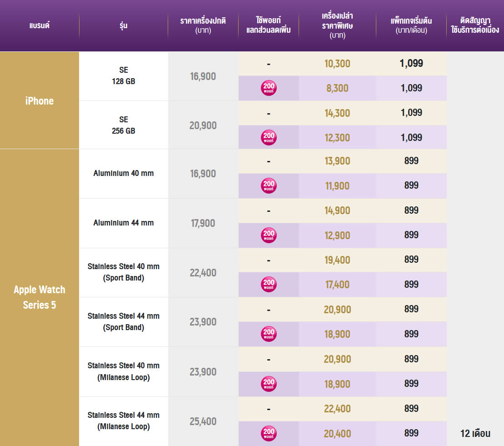Click the 17,400 special price
The width and height of the screenshot is (504, 446).
click(x=337, y=285)
